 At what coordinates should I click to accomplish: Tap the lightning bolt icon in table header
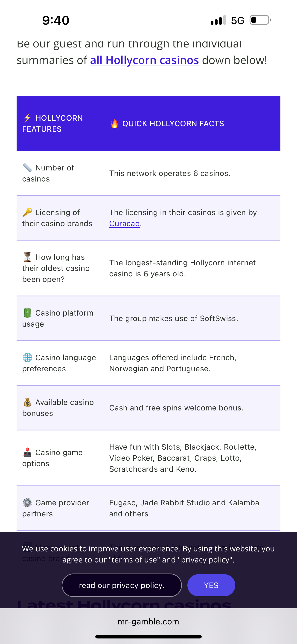[27, 117]
